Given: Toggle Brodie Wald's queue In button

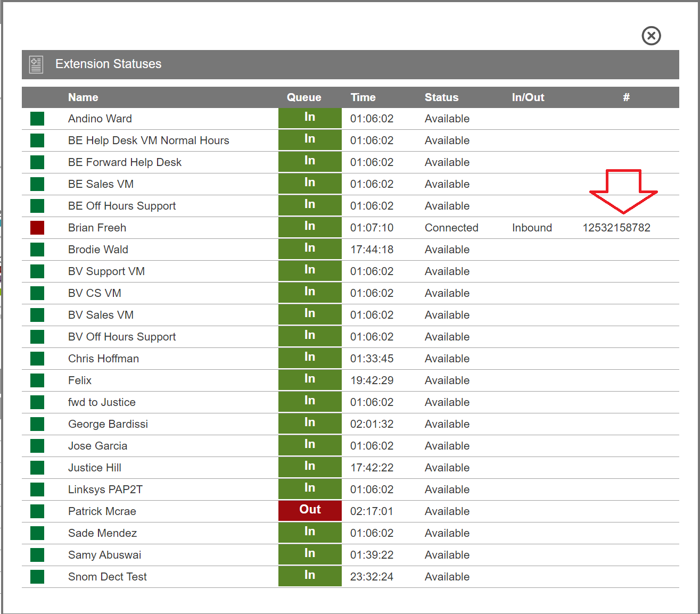Looking at the screenshot, I should (x=310, y=249).
